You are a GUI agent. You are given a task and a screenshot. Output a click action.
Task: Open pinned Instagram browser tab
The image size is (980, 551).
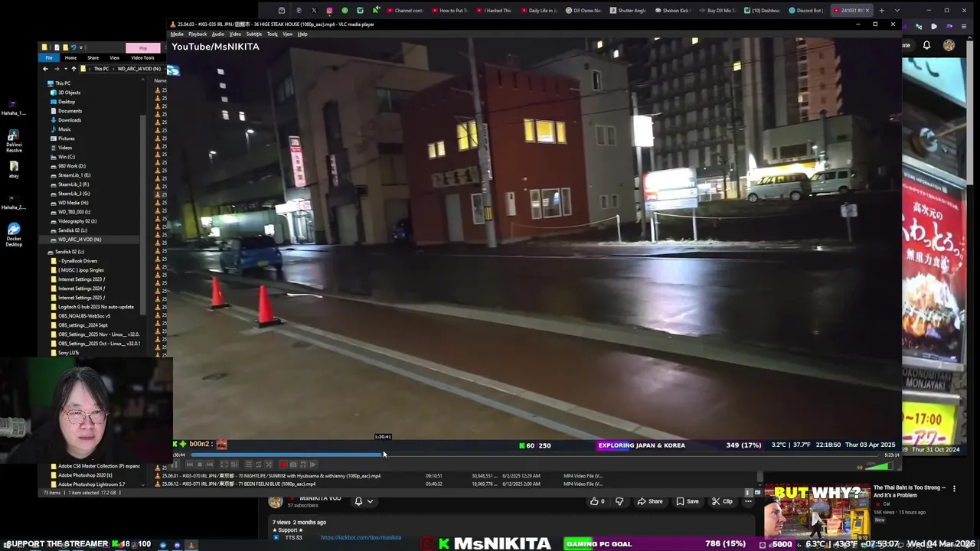[329, 11]
